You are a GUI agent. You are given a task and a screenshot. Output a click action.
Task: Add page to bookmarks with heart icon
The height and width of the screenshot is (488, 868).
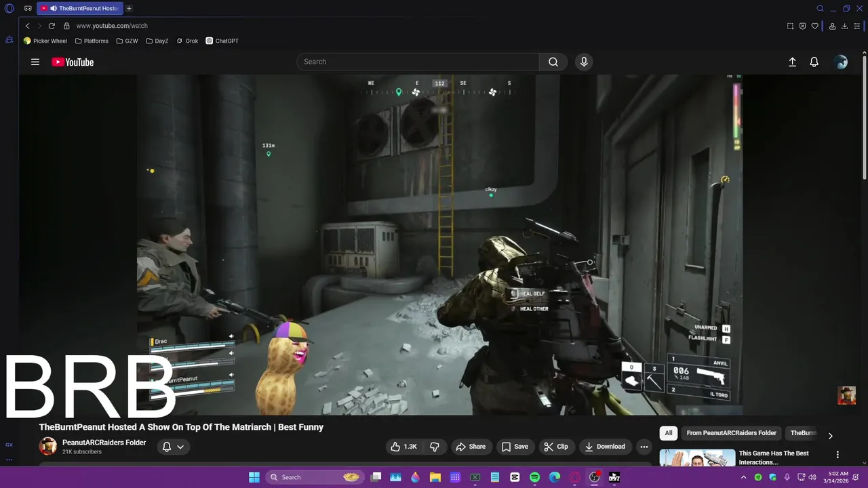[815, 26]
